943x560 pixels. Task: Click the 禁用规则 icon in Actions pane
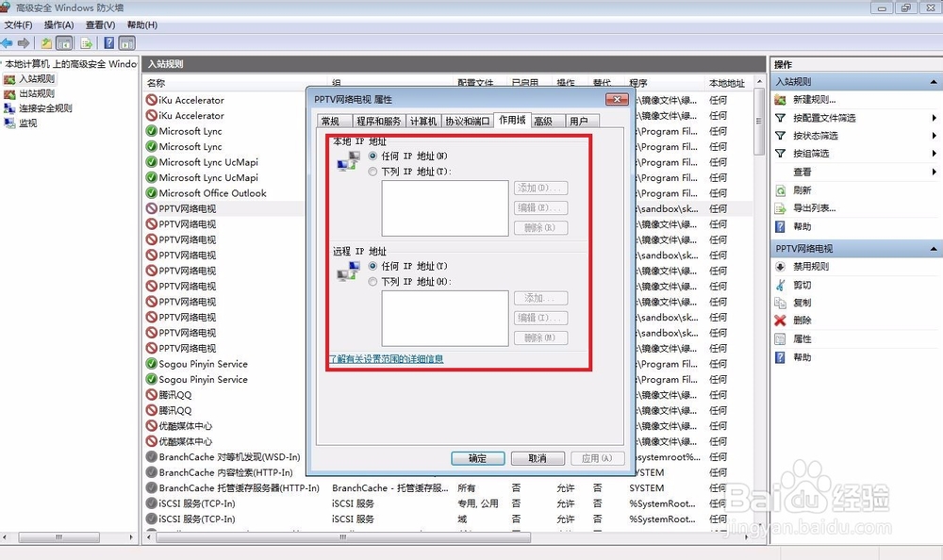[780, 267]
